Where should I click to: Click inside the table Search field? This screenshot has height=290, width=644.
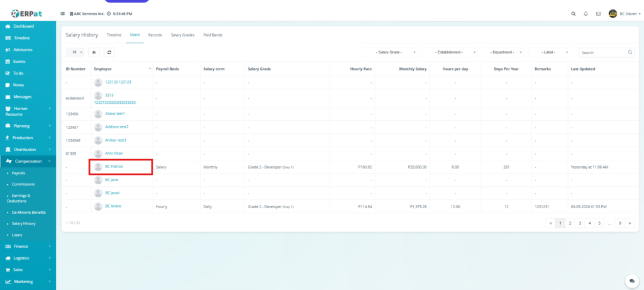[602, 53]
